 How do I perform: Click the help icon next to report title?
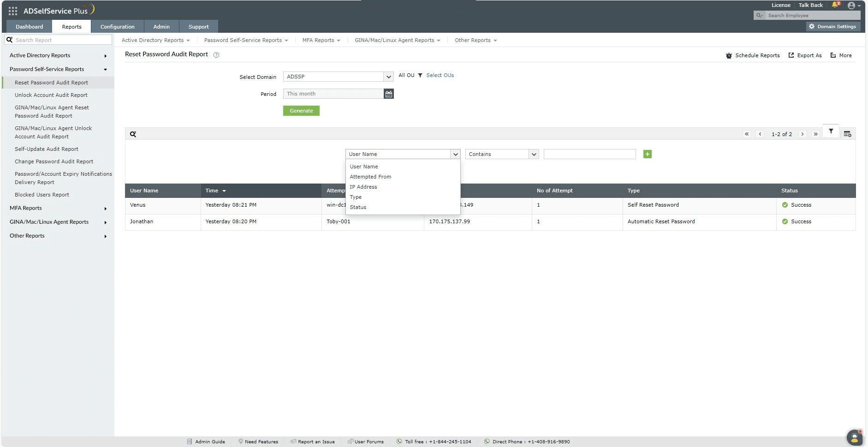(216, 55)
